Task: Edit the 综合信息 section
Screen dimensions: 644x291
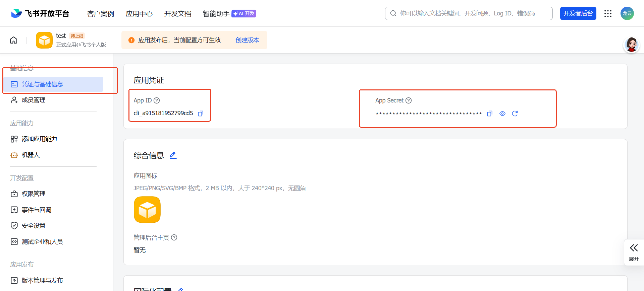Action: coord(173,155)
